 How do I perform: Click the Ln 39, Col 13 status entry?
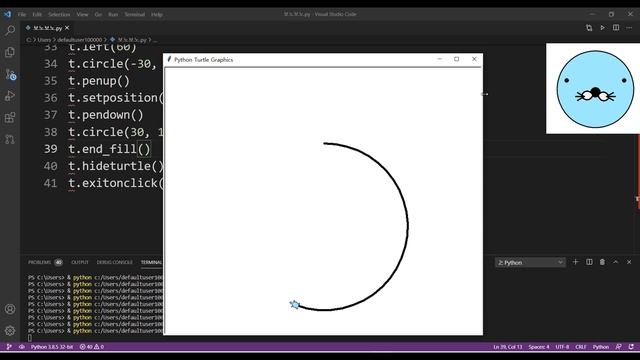[508, 347]
